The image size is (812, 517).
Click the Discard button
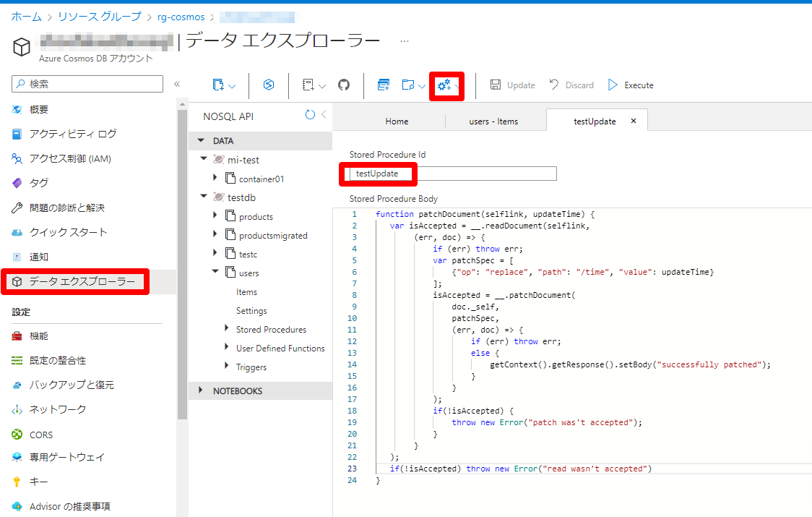(x=571, y=85)
